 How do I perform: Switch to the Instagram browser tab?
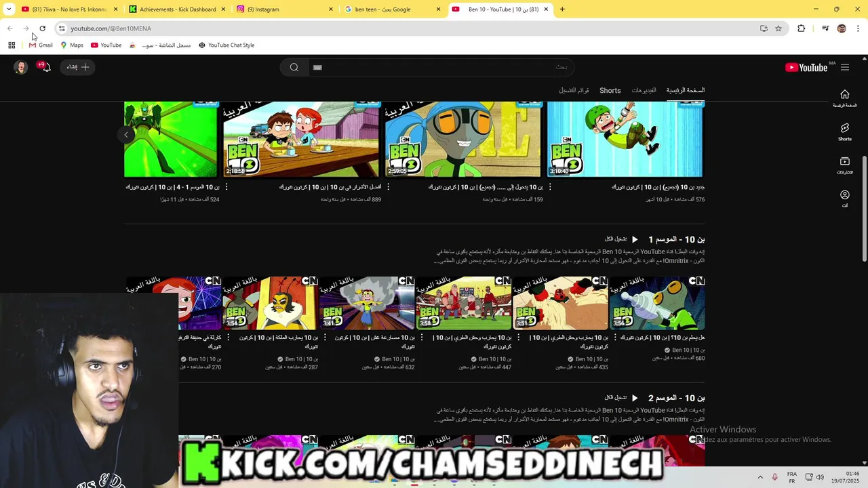pyautogui.click(x=285, y=9)
